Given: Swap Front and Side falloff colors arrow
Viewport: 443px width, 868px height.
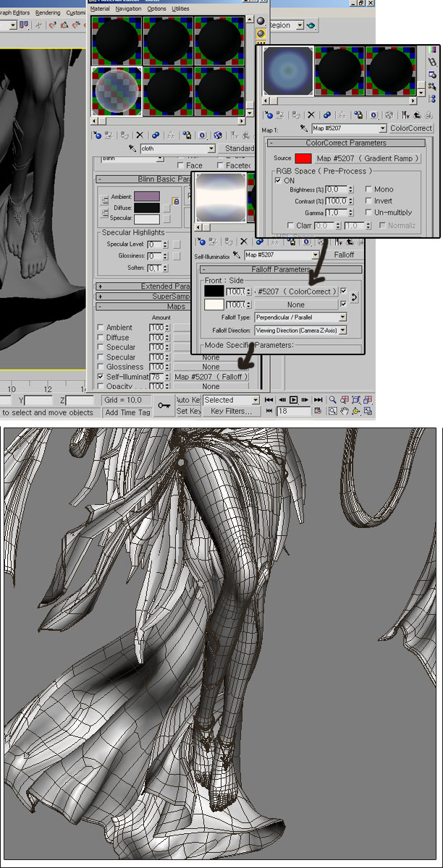Looking at the screenshot, I should click(355, 297).
